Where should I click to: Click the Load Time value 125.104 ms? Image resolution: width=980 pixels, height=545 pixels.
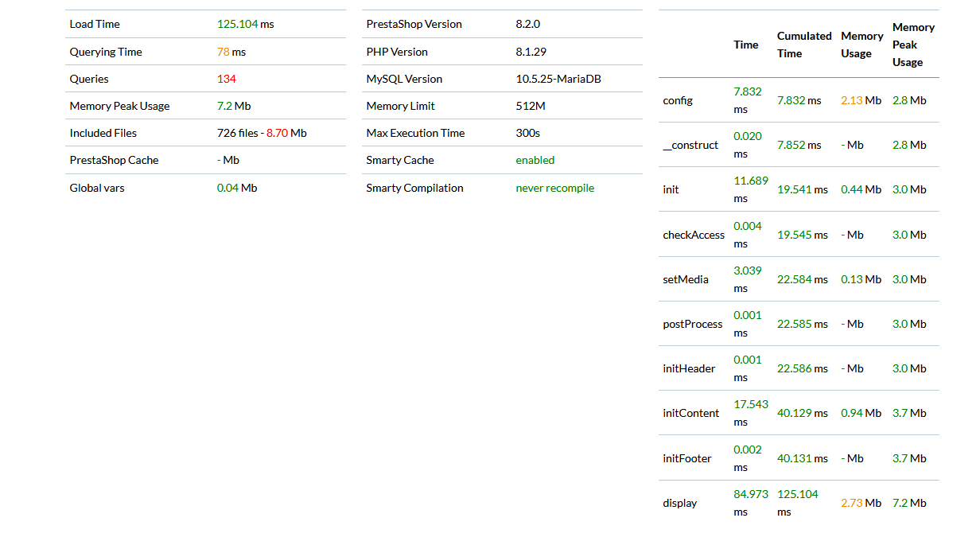(x=245, y=24)
